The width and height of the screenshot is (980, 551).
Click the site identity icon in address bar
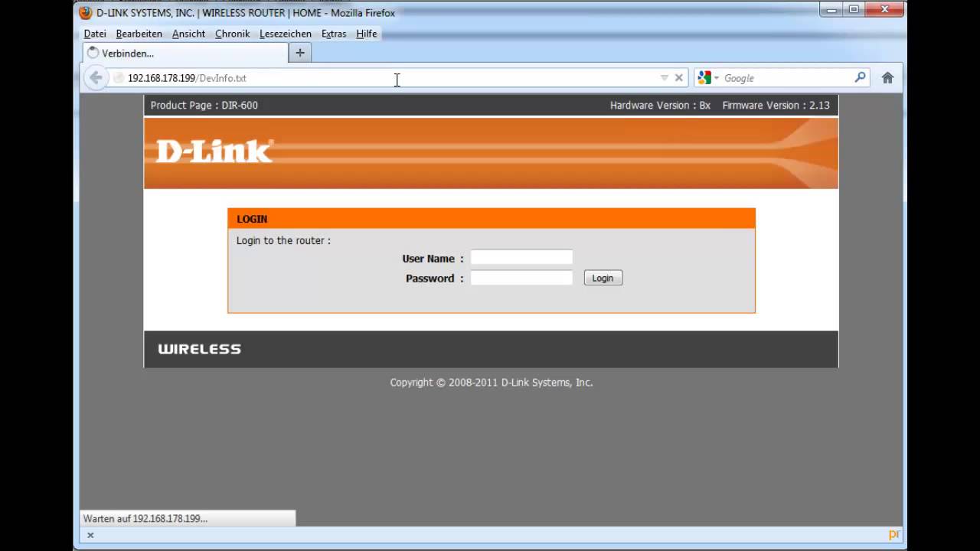(x=119, y=78)
